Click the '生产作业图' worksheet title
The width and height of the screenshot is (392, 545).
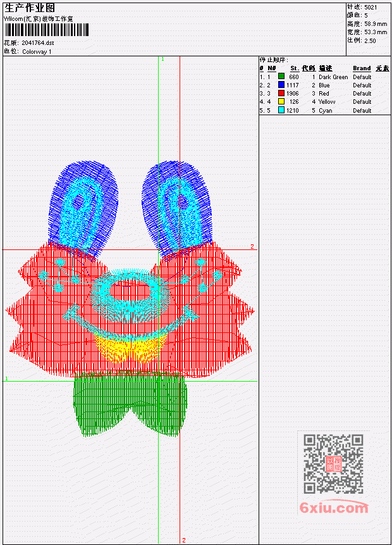[30, 8]
